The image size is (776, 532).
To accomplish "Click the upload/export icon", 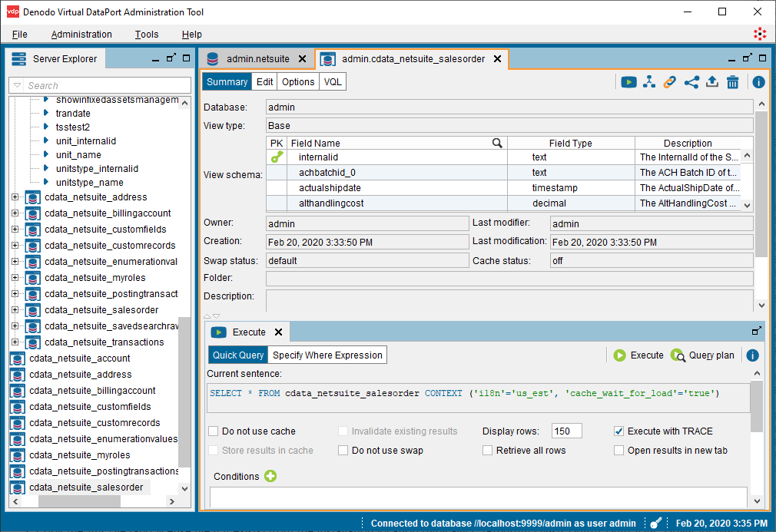I will point(712,82).
